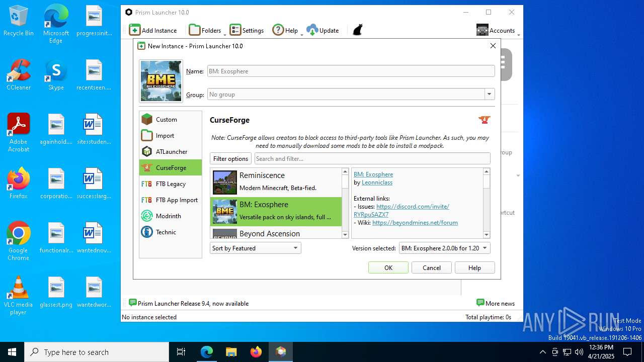Click the volume tray icon
644x362 pixels.
(x=579, y=352)
